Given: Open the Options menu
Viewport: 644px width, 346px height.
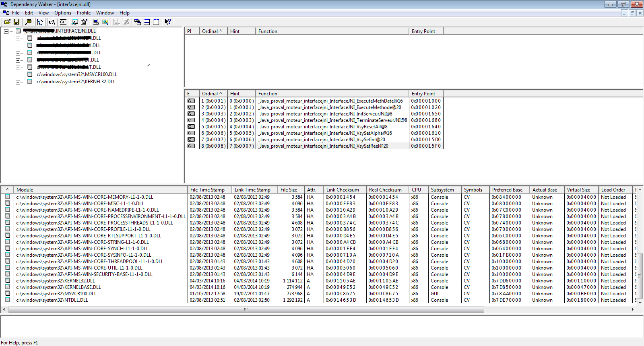Looking at the screenshot, I should (63, 13).
